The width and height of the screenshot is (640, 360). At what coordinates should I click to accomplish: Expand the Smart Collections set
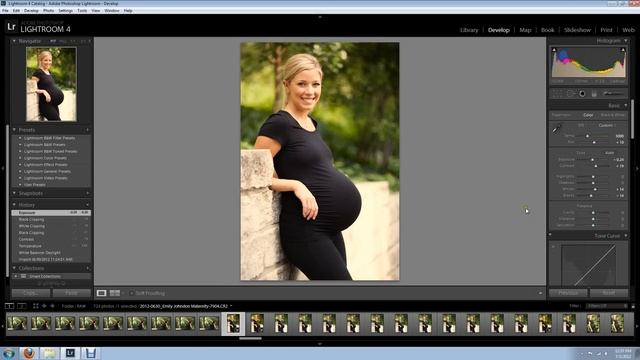[16, 276]
